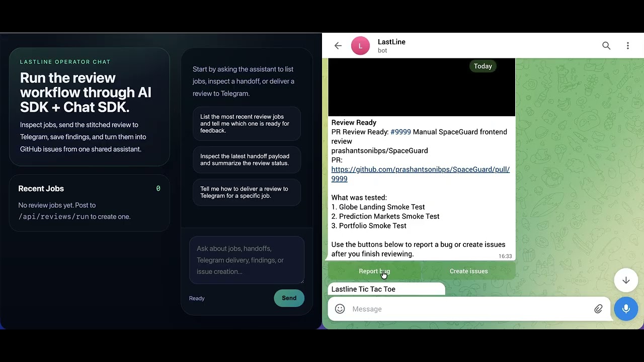Focus the Telegram Message input field
This screenshot has height=362, width=644.
(x=469, y=309)
